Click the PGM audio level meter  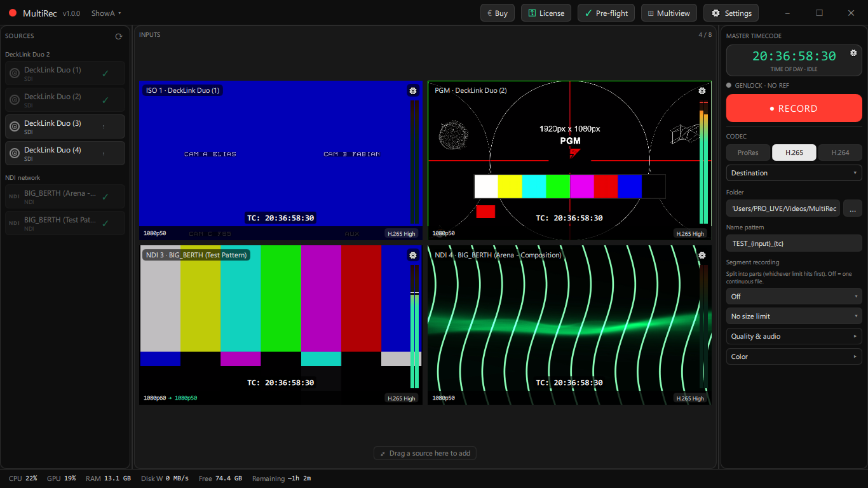click(x=703, y=162)
